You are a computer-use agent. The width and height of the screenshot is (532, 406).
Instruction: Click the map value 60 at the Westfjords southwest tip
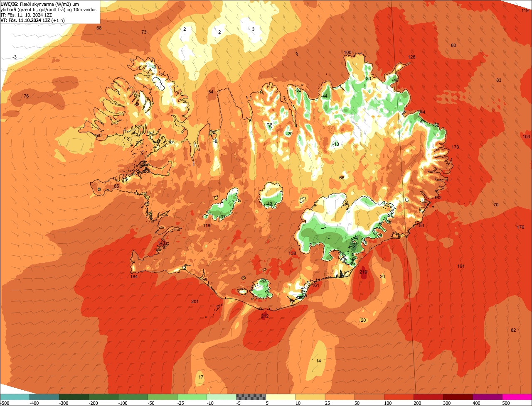click(99, 135)
